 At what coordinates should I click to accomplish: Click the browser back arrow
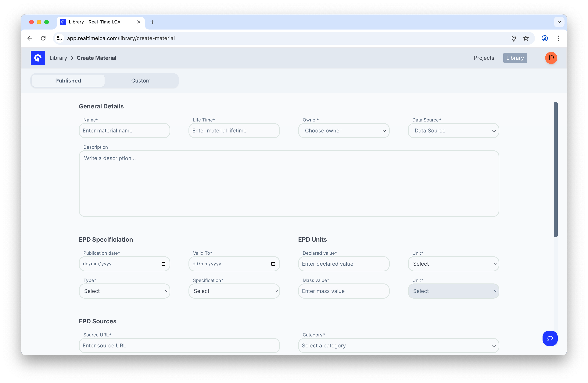pyautogui.click(x=30, y=38)
